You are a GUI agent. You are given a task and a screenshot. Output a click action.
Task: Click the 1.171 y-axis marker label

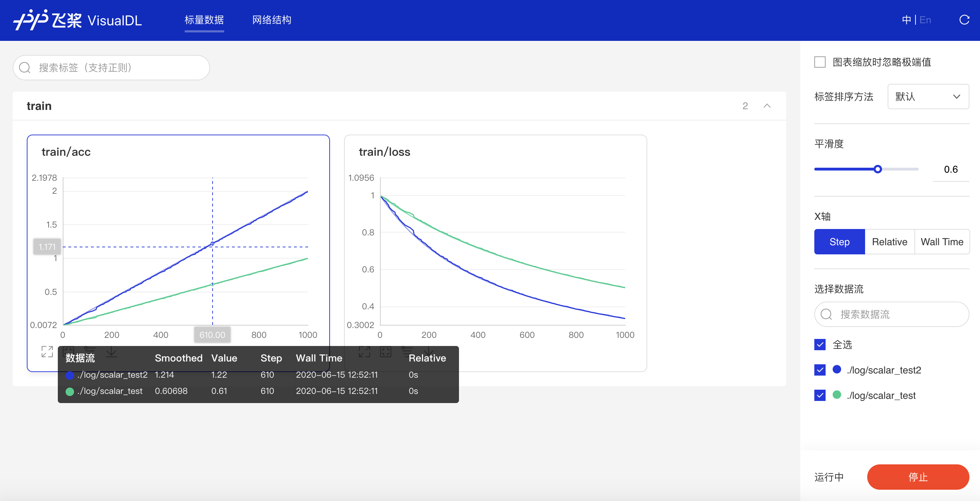point(47,247)
